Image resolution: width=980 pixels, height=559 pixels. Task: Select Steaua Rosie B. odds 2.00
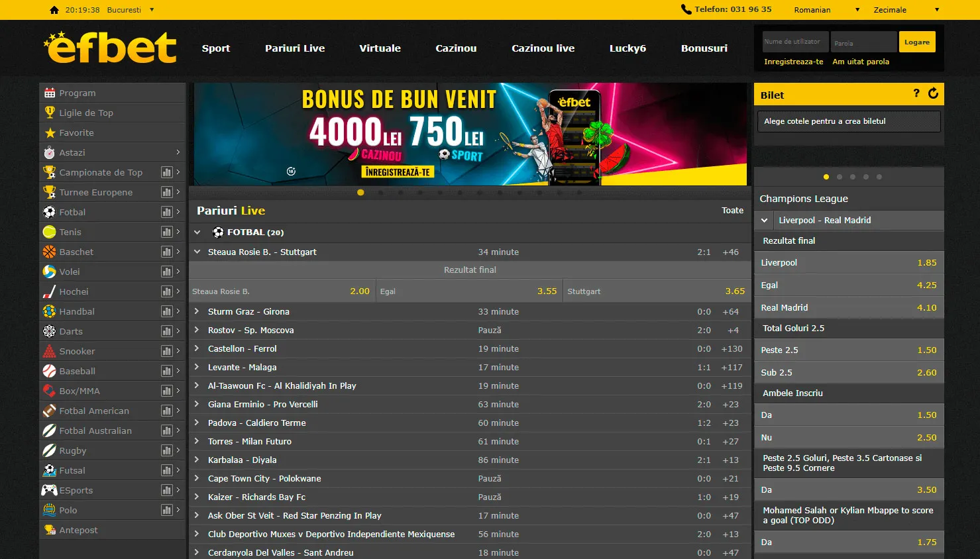[282, 291]
